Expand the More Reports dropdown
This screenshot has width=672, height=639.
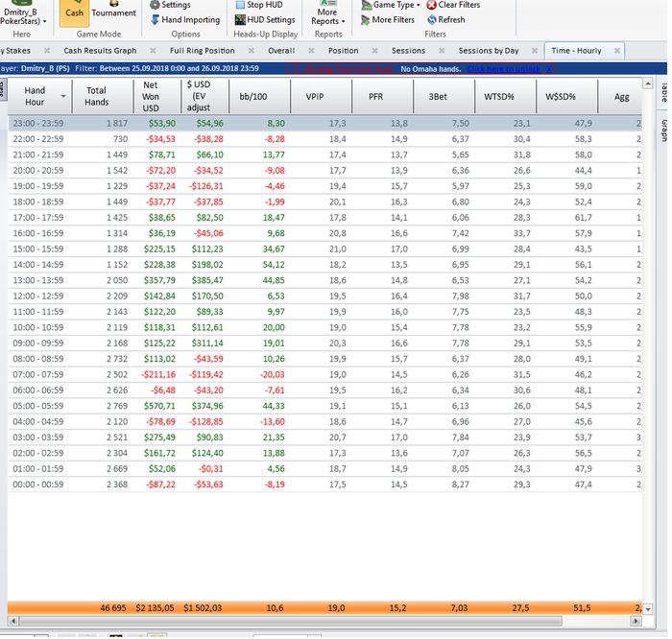point(327,16)
